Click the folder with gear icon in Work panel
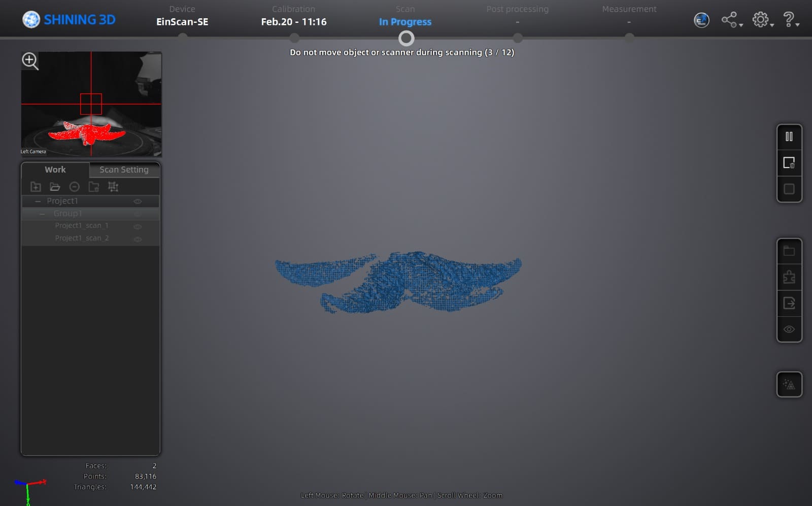 click(94, 187)
